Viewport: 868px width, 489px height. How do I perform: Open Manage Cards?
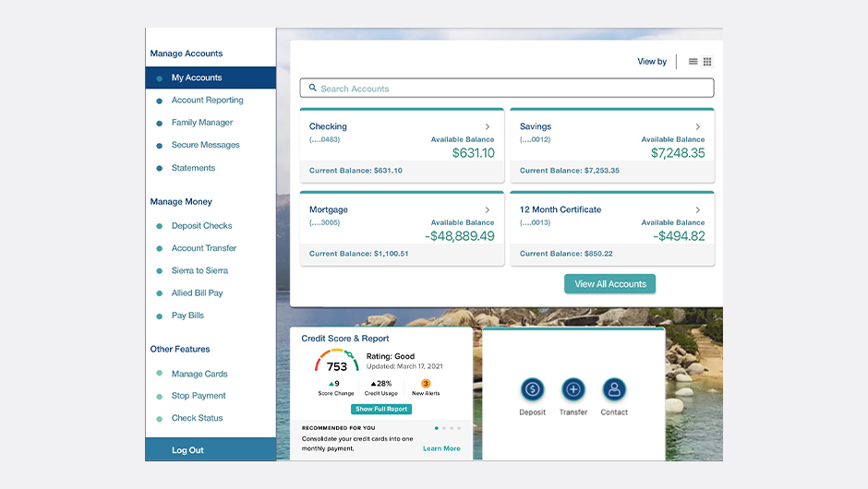[x=199, y=374]
